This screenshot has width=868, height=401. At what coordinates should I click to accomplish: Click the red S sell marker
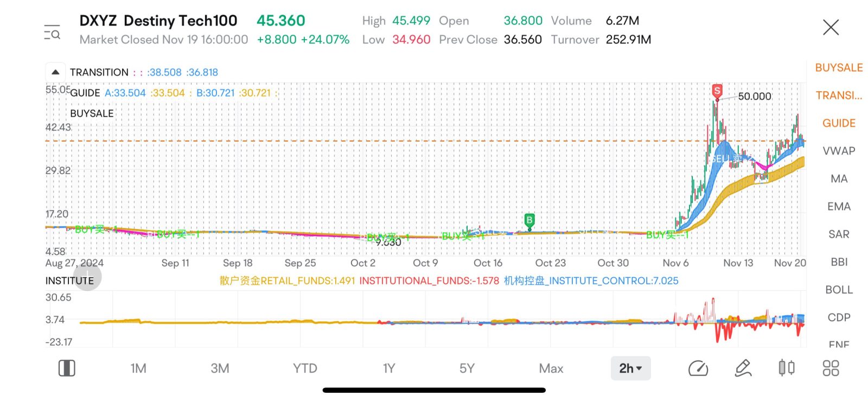717,91
